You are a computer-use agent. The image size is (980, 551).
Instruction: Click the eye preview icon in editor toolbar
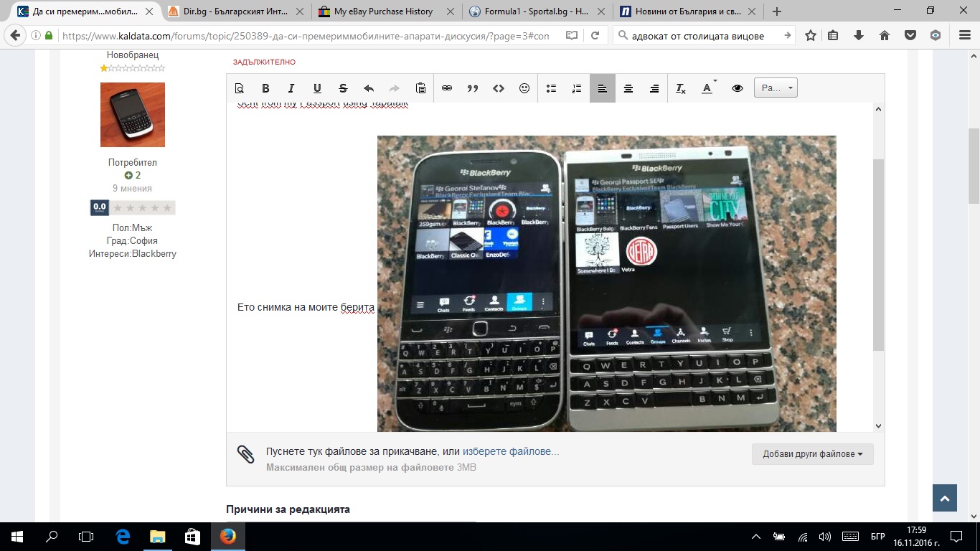pyautogui.click(x=737, y=88)
